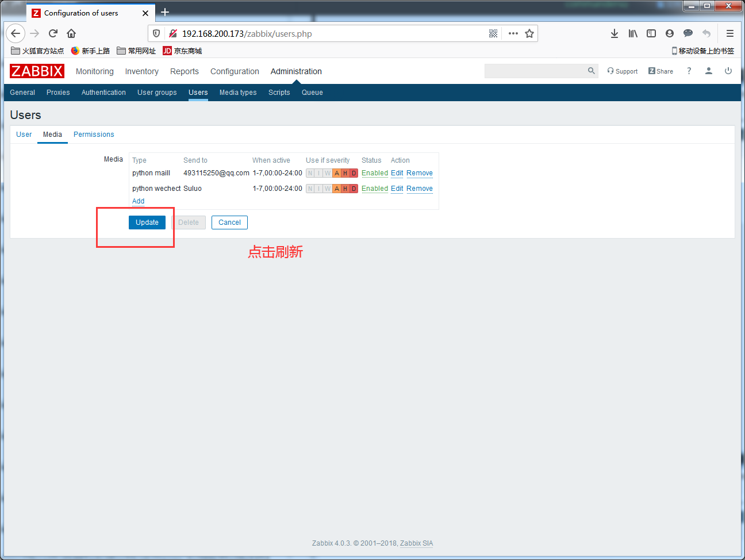Click the Disaster severity box for python maill
Viewport: 745px width, 560px height.
coord(354,173)
